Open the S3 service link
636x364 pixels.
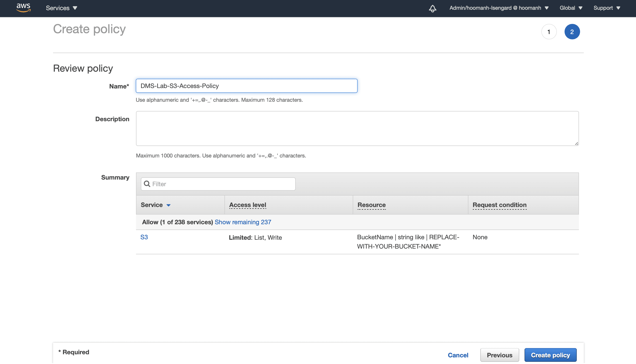pos(144,237)
